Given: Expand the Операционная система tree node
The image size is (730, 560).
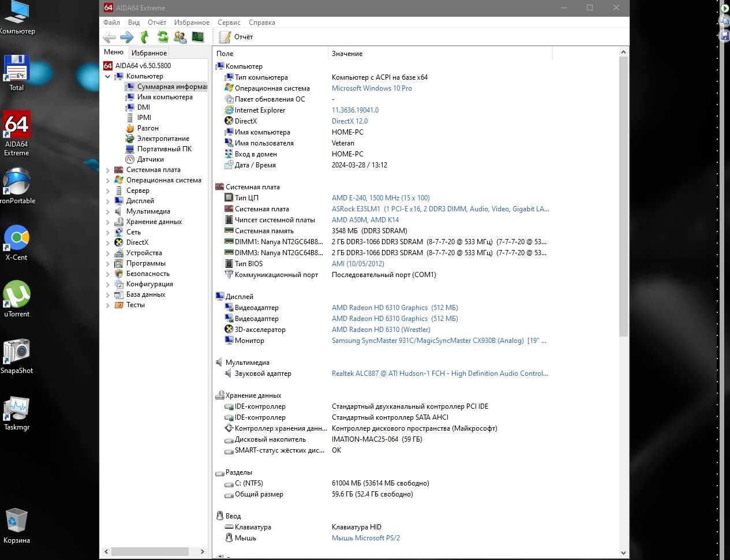Looking at the screenshot, I should point(108,180).
